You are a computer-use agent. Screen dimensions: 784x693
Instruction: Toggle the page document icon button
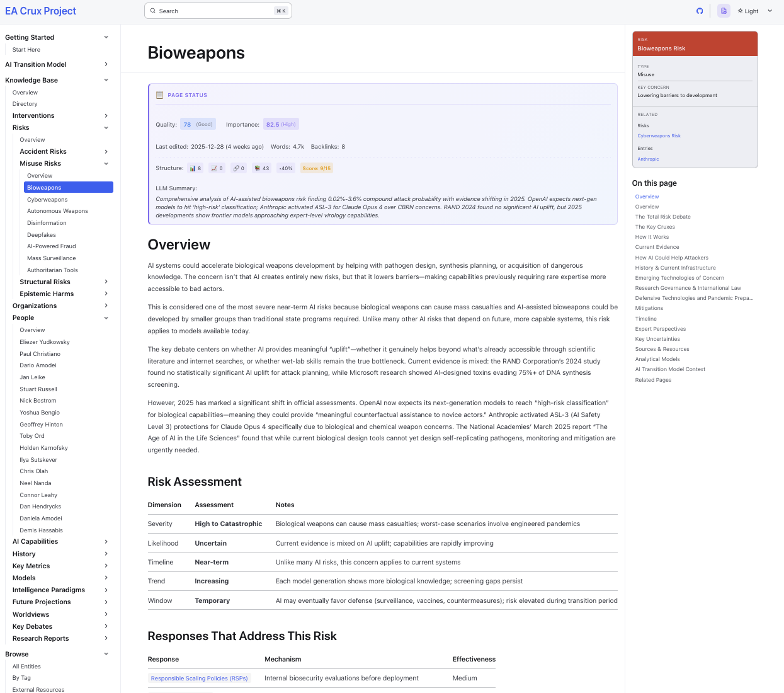pyautogui.click(x=724, y=11)
